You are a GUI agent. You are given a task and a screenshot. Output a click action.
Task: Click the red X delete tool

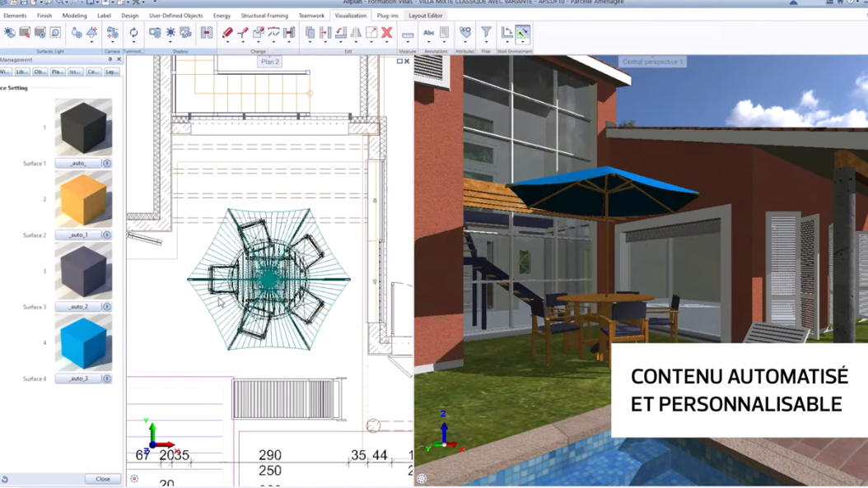click(x=387, y=32)
